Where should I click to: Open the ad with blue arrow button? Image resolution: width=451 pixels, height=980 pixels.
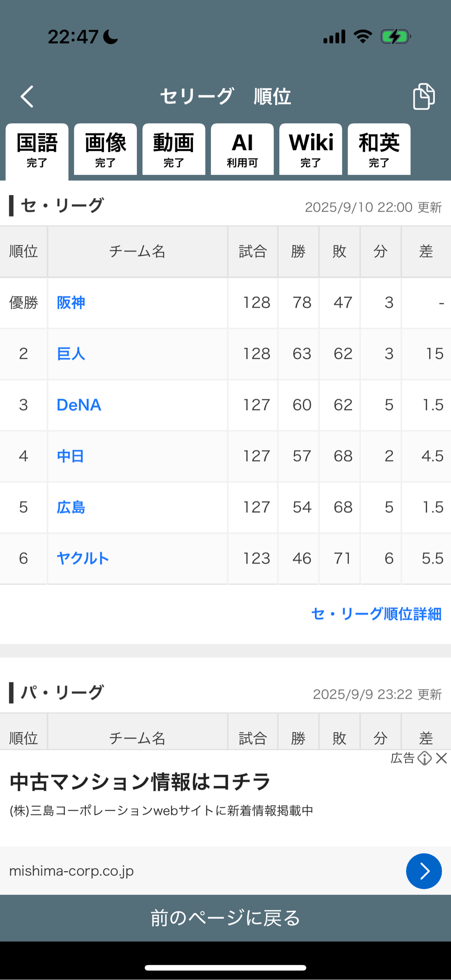click(423, 871)
